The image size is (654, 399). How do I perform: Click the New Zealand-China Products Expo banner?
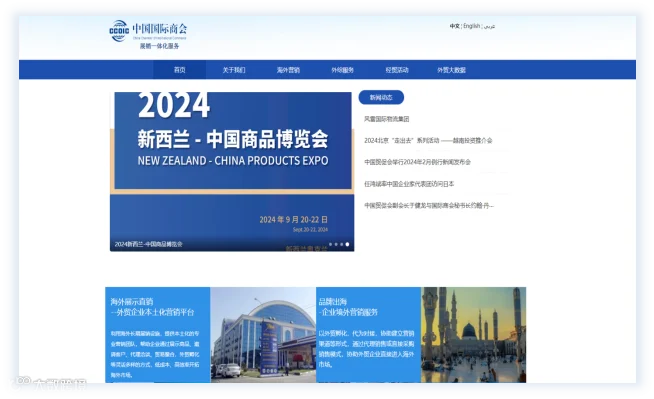(232, 171)
